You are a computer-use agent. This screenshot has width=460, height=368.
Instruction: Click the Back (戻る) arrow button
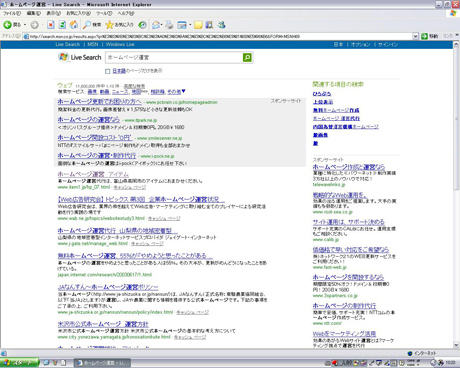coord(7,25)
